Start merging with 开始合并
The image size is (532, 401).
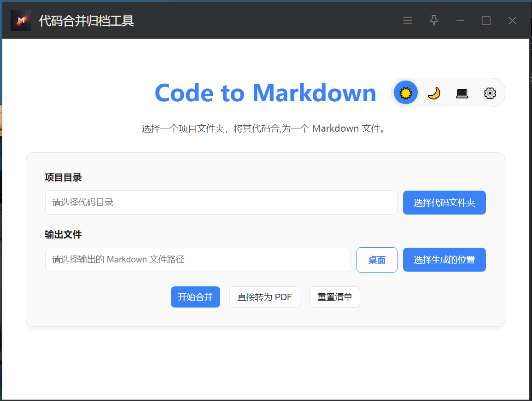[195, 297]
